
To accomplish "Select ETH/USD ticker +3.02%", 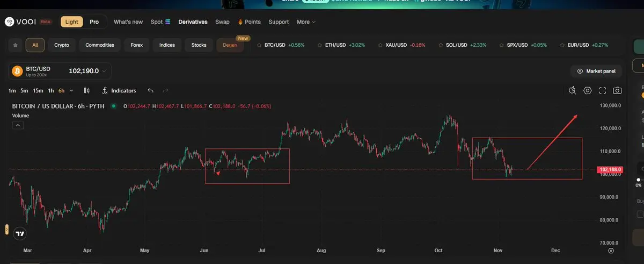I will pyautogui.click(x=341, y=45).
